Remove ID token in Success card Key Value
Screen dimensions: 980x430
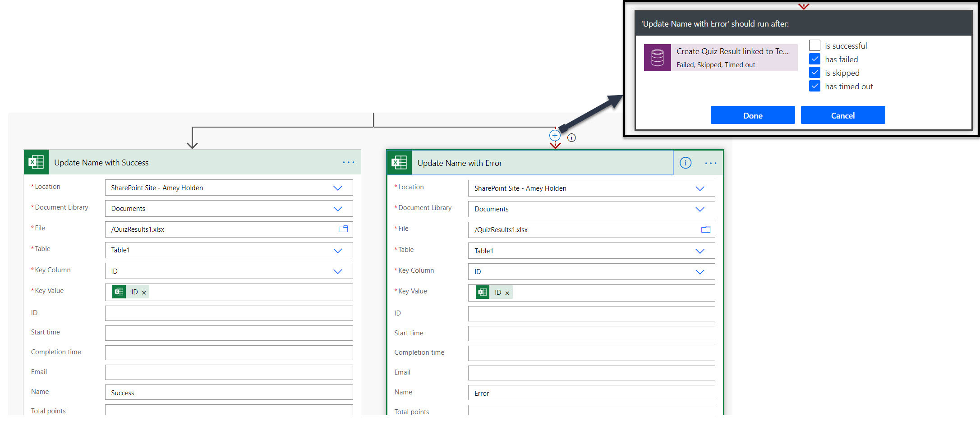pyautogui.click(x=144, y=293)
